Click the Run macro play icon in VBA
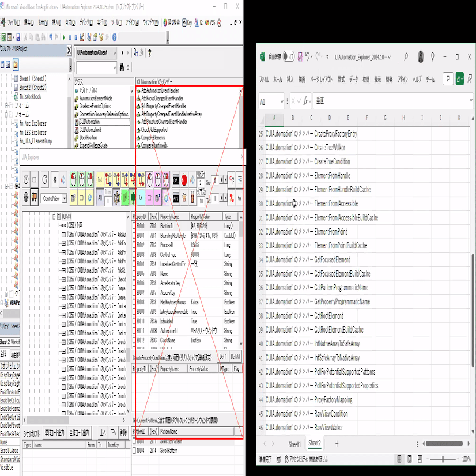This screenshot has width=476, height=476. tap(64, 37)
